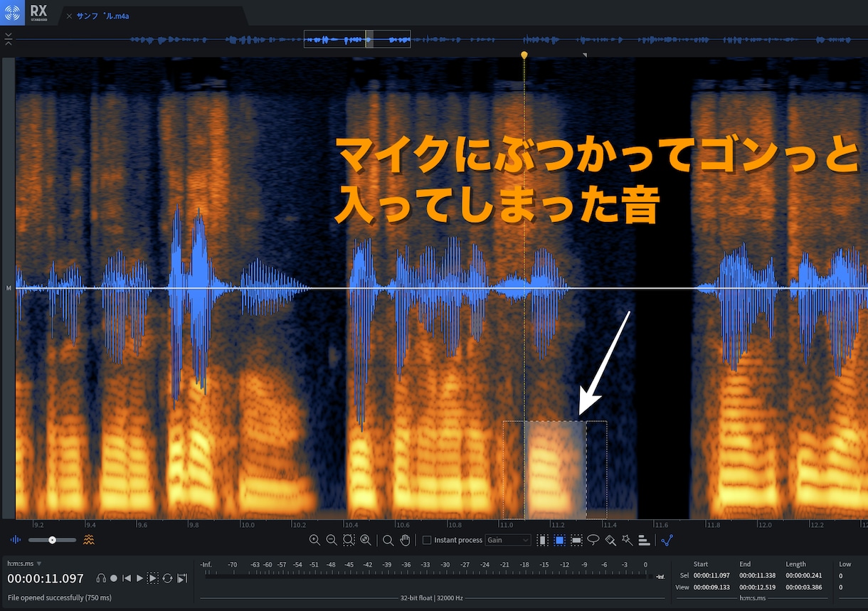This screenshot has width=868, height=611.
Task: Click the small marker triangle above spectrogram
Action: click(585, 55)
